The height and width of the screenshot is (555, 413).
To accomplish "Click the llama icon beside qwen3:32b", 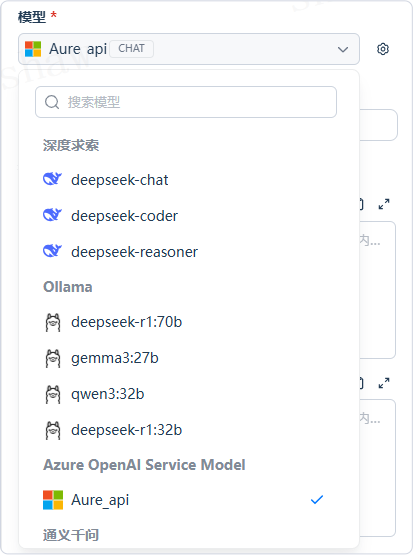I will coord(53,394).
